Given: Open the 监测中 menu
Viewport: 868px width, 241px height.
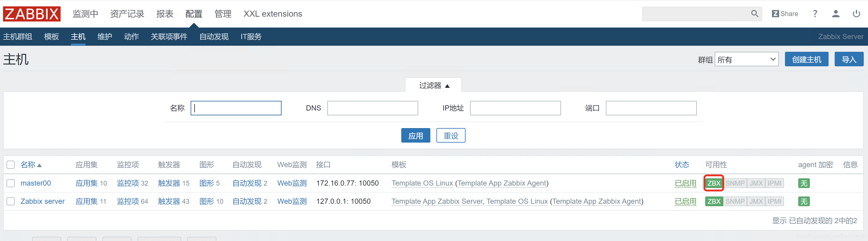Looking at the screenshot, I should coord(85,14).
